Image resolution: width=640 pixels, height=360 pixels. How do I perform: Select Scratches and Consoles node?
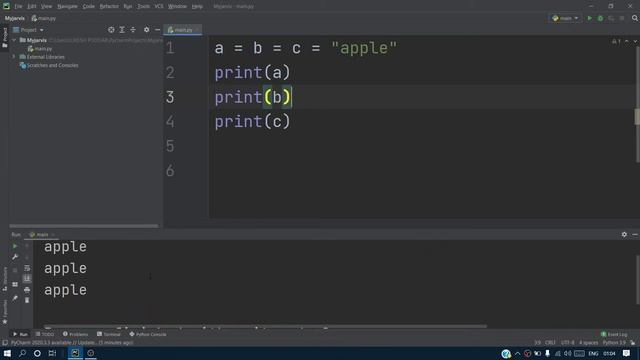49,65
